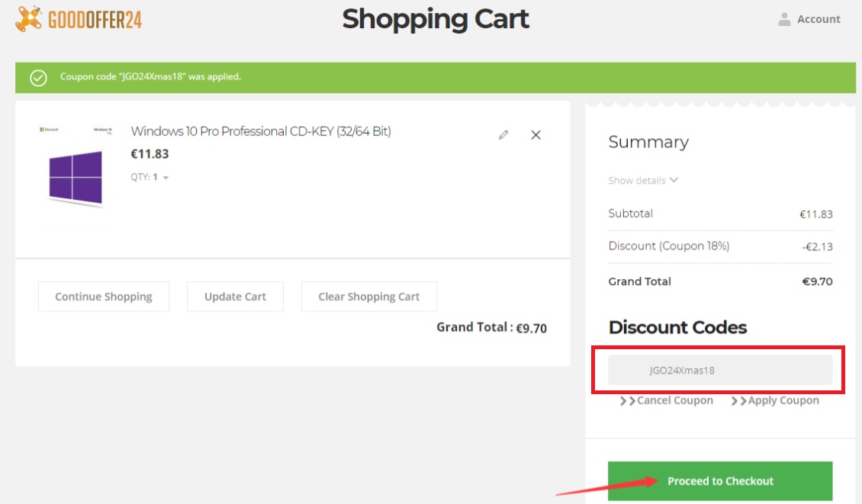Screen dimensions: 862x504
Task: Click the -€2.13 discount value
Action: point(818,247)
